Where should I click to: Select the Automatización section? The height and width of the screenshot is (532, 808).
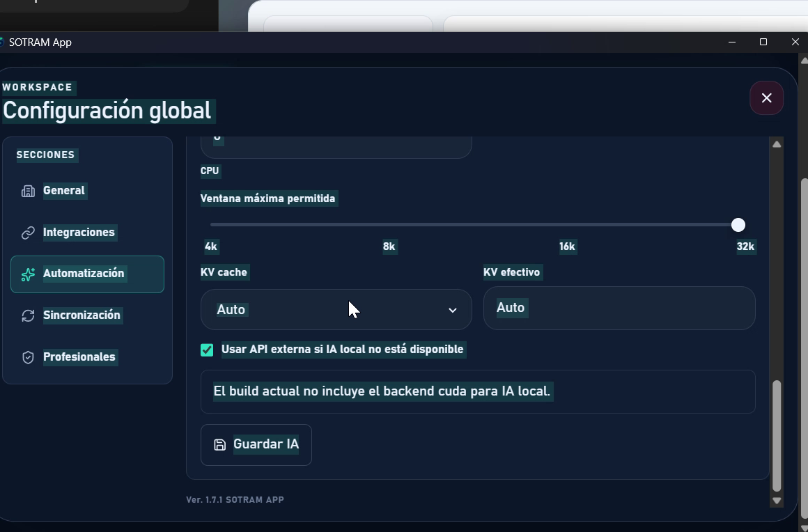tap(87, 274)
